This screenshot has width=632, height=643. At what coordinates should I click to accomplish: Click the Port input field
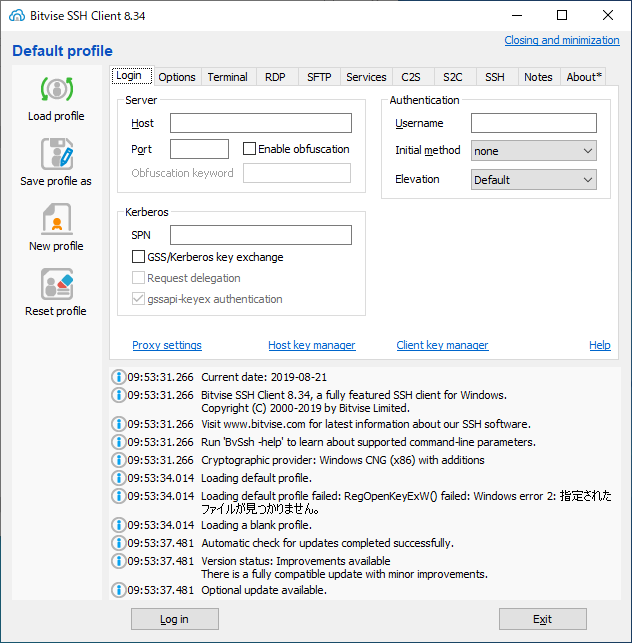click(199, 149)
